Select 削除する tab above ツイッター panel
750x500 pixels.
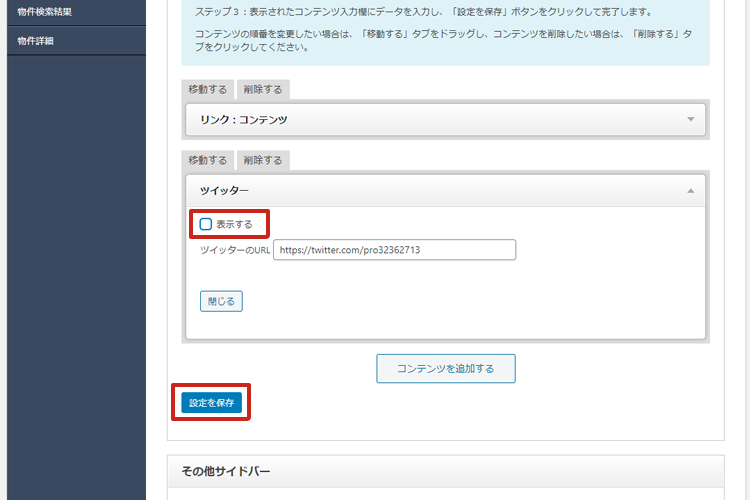263,160
